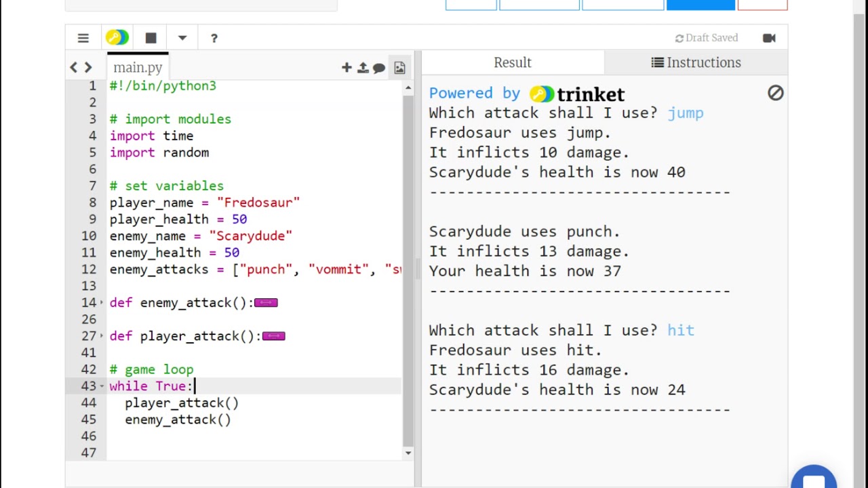Open the blue chat widget button

814,478
